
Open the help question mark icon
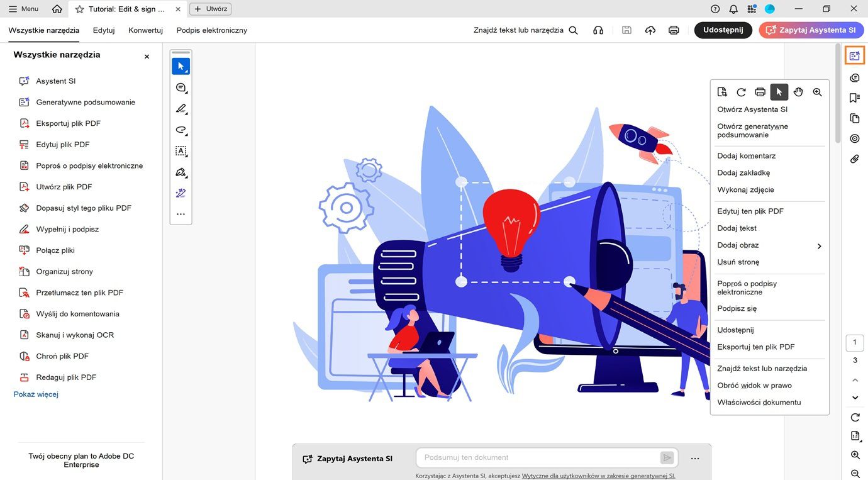point(715,9)
